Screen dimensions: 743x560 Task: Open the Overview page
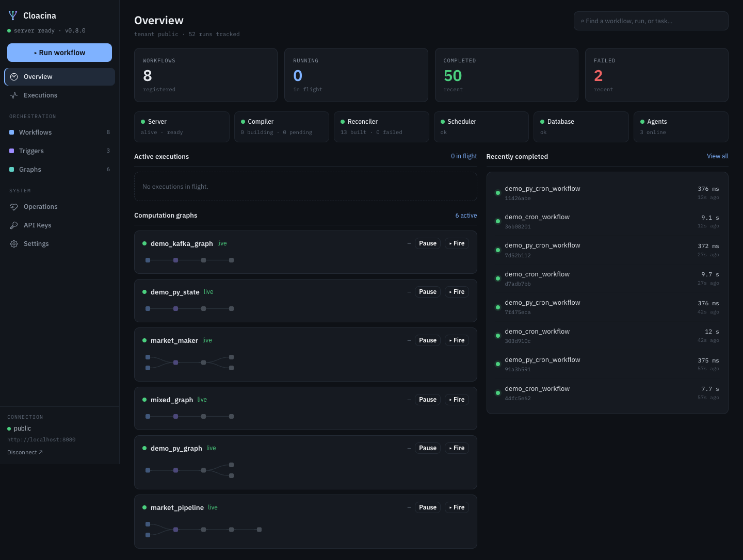(59, 77)
